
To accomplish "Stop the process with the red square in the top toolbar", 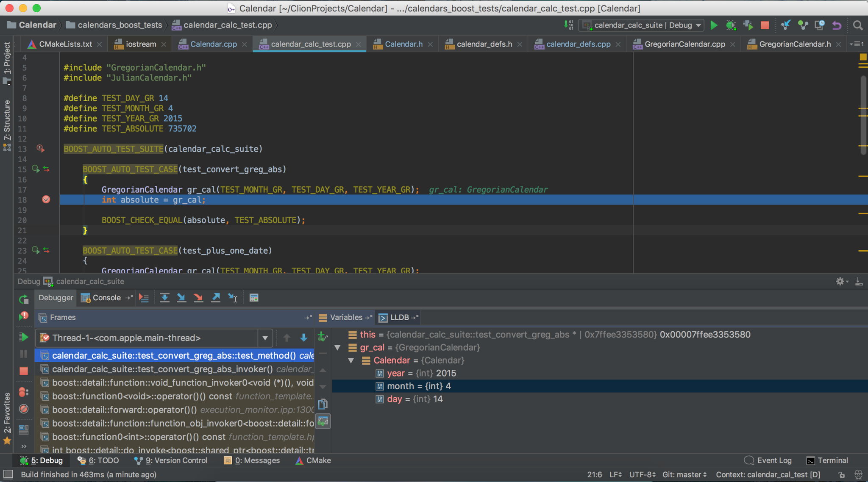I will point(765,25).
